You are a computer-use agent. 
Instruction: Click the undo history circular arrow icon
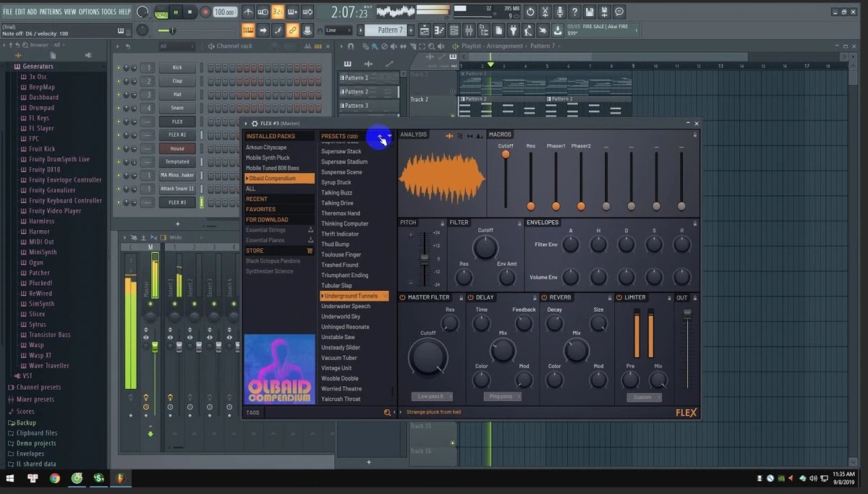531,12
